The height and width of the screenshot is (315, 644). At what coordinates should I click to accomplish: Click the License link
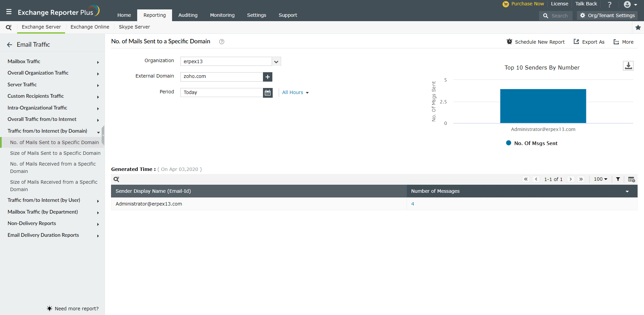559,4
